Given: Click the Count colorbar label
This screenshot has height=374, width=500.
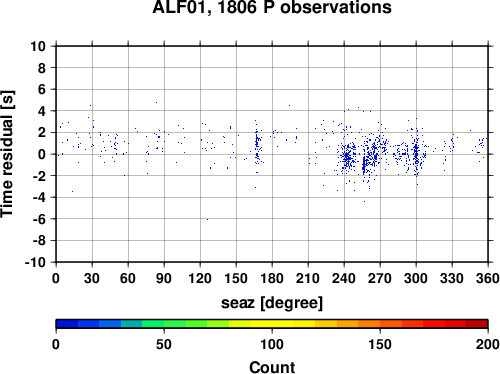Looking at the screenshot, I should tap(272, 367).
